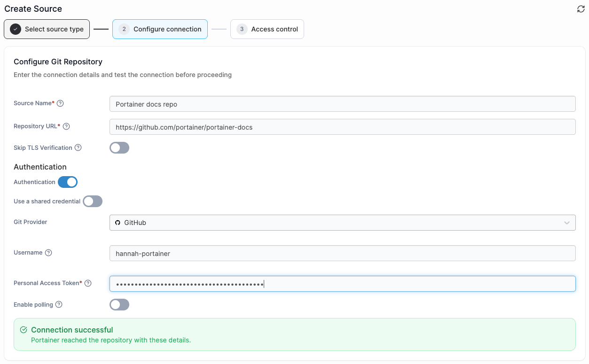Click the step number 2 badge
This screenshot has height=364, width=589.
[x=124, y=29]
